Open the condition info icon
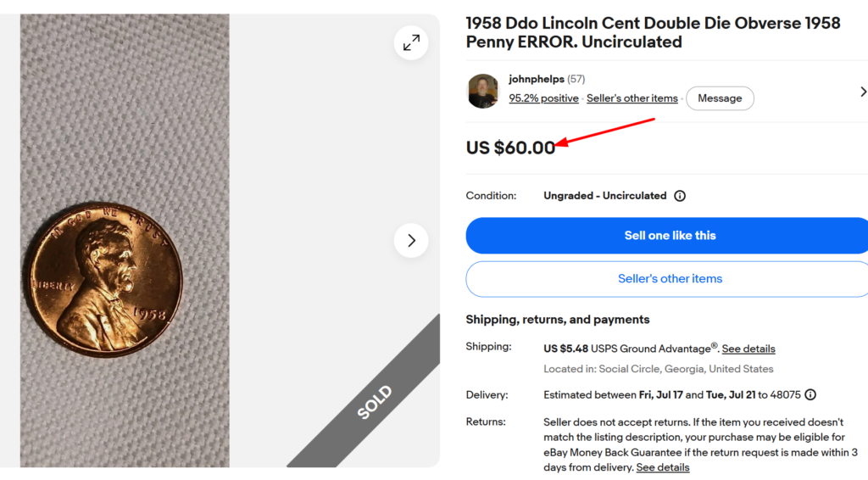Viewport: 868px width, 480px height. 680,196
